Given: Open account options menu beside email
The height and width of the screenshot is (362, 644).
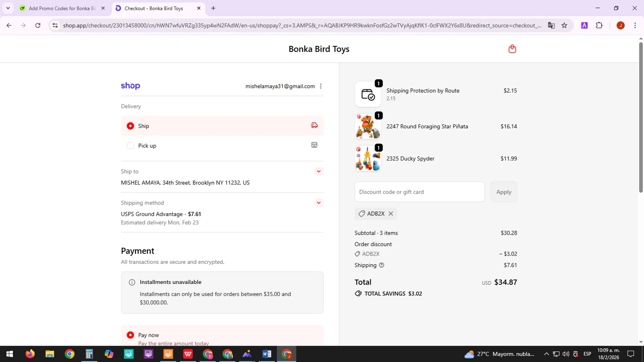Looking at the screenshot, I should click(321, 86).
